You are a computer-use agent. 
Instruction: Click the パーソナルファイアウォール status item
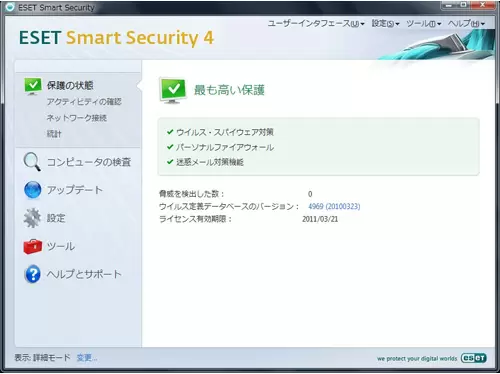coord(220,147)
